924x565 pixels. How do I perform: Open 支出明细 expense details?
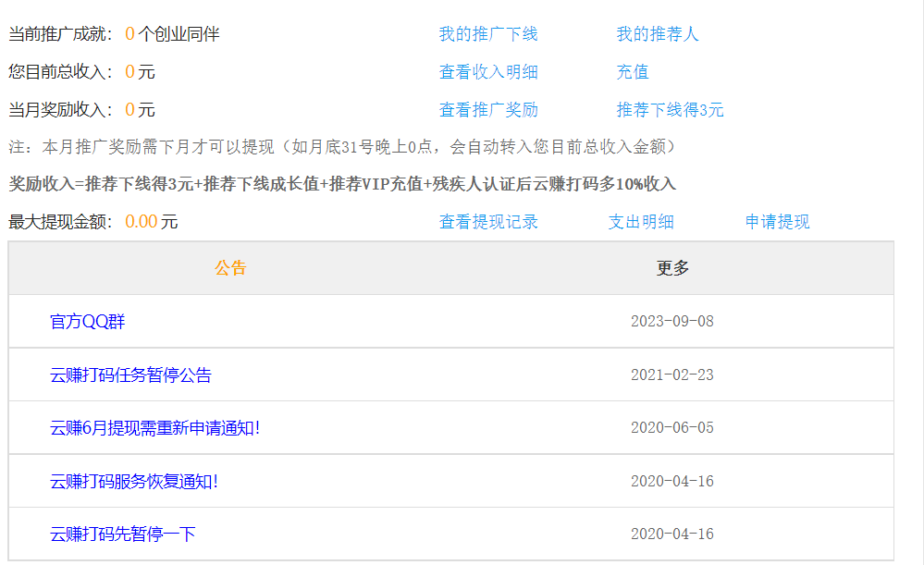(640, 222)
